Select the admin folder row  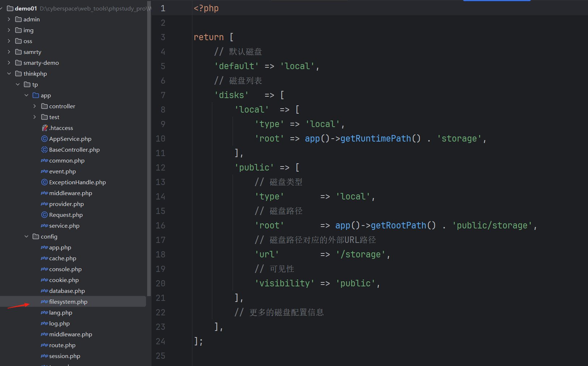tap(73, 19)
